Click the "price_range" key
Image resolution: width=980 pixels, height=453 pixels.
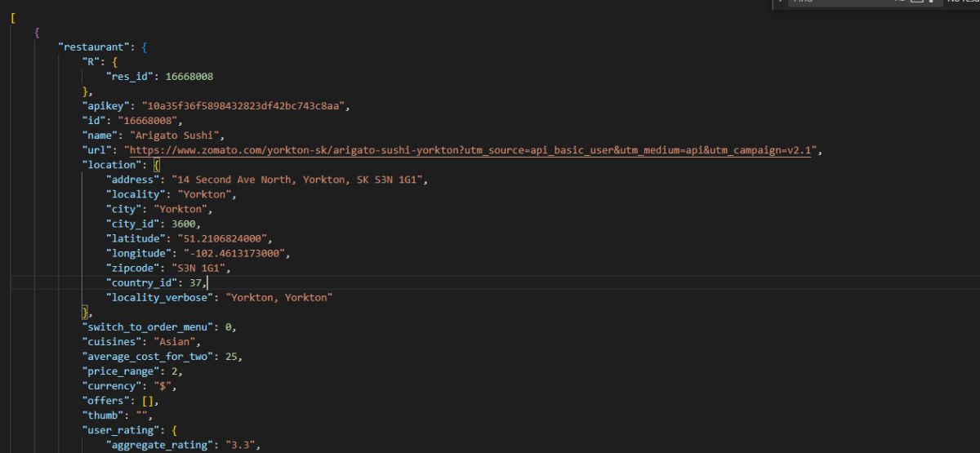pos(120,371)
